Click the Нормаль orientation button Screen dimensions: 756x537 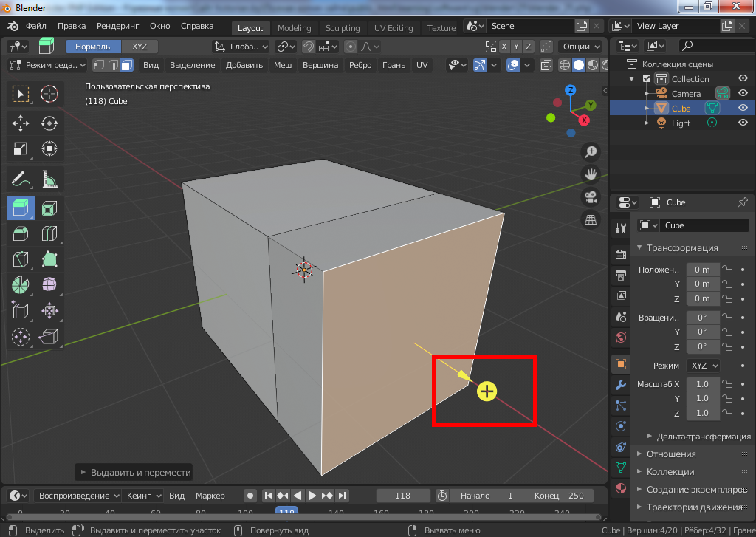(92, 47)
